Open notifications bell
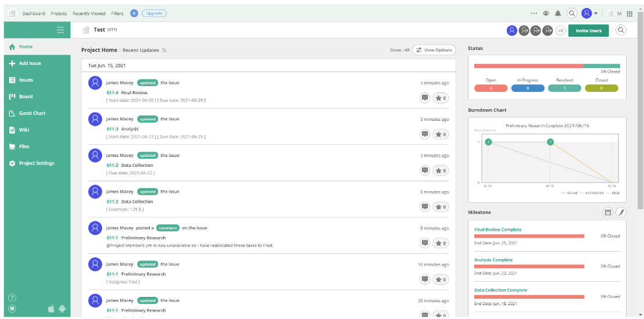This screenshot has width=644, height=319. tap(558, 13)
